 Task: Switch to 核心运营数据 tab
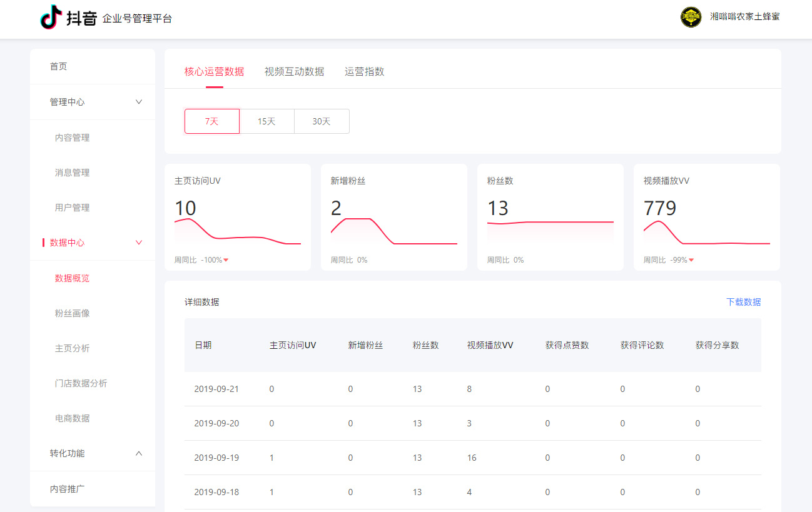tap(214, 71)
